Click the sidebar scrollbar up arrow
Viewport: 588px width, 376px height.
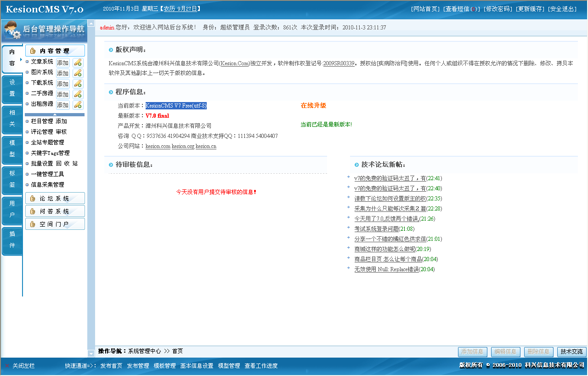coord(91,23)
